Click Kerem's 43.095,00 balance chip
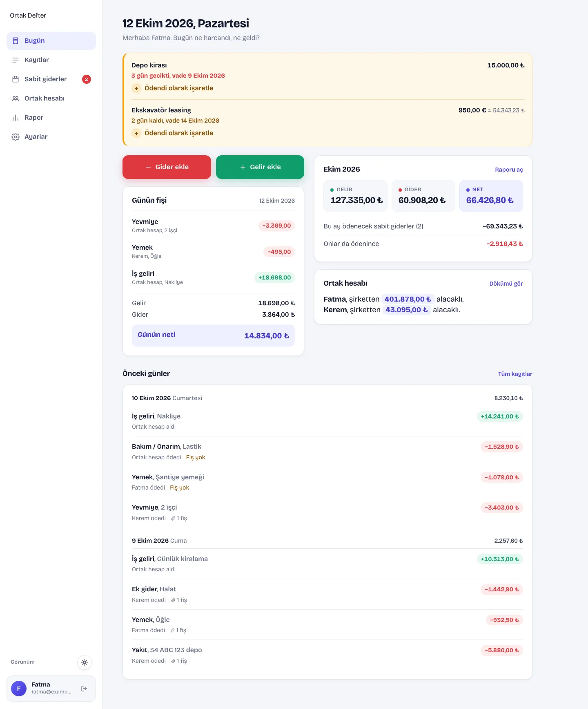Image resolution: width=588 pixels, height=709 pixels. coord(407,310)
